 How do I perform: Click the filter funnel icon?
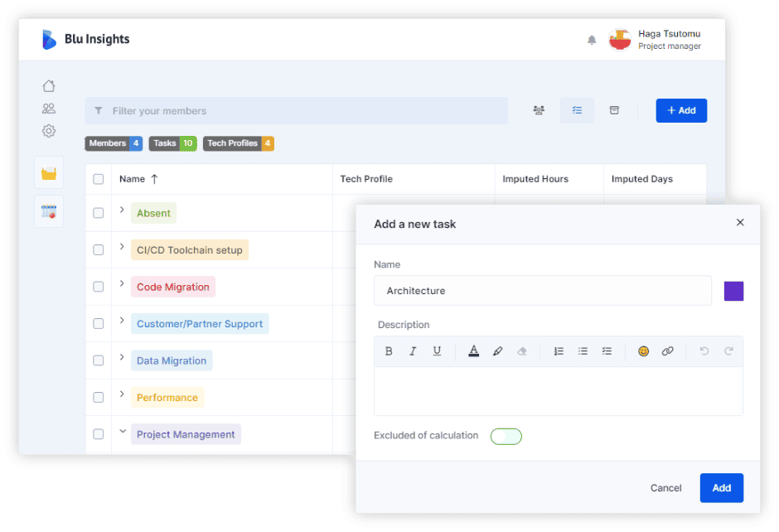[99, 111]
